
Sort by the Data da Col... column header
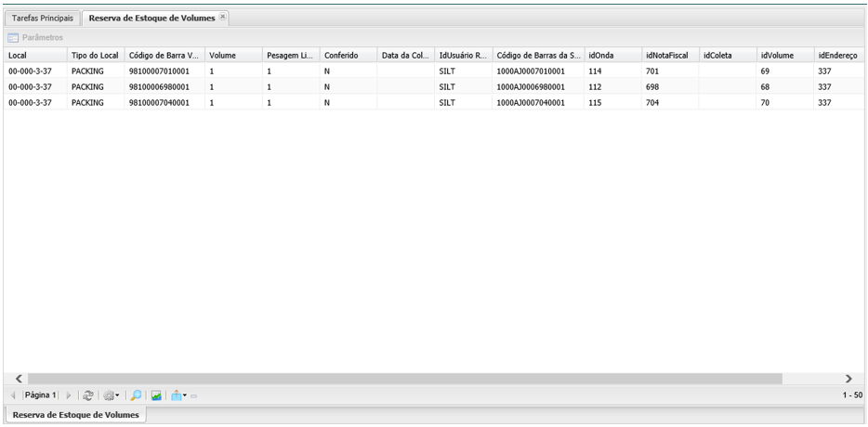click(406, 56)
